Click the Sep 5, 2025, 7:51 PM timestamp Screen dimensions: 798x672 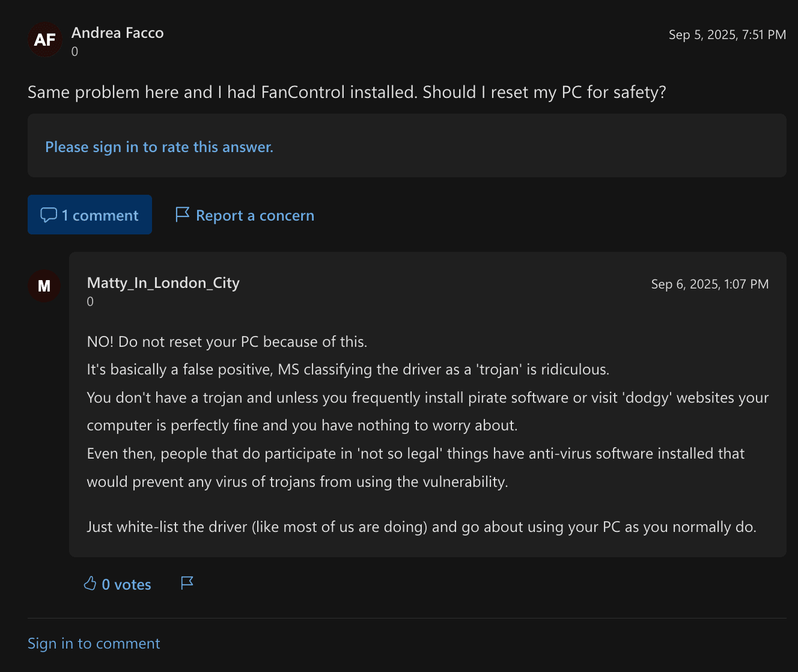(x=727, y=35)
